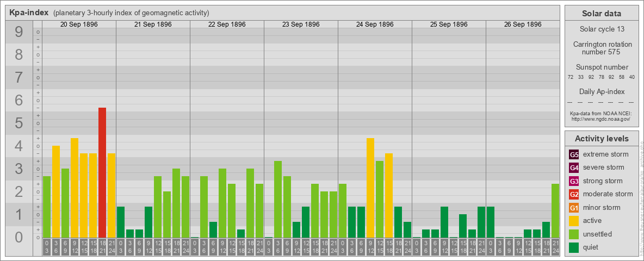
Task: Select the '23 Sep 1896' date header
Action: tap(301, 24)
